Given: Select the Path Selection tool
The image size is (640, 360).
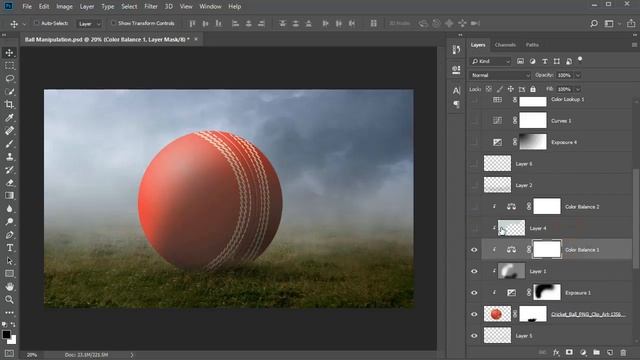Looking at the screenshot, I should tap(9, 261).
